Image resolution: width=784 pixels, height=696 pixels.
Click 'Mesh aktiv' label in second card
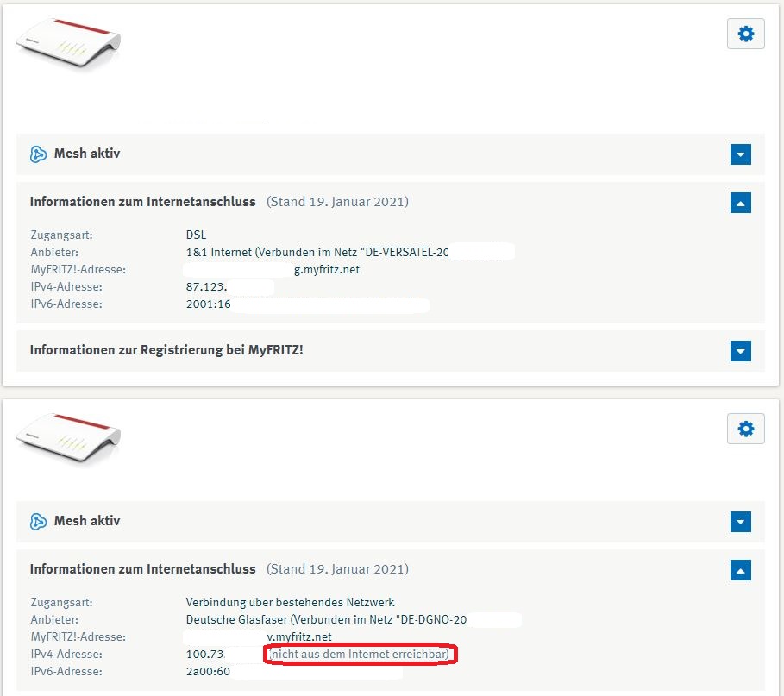[x=87, y=521]
